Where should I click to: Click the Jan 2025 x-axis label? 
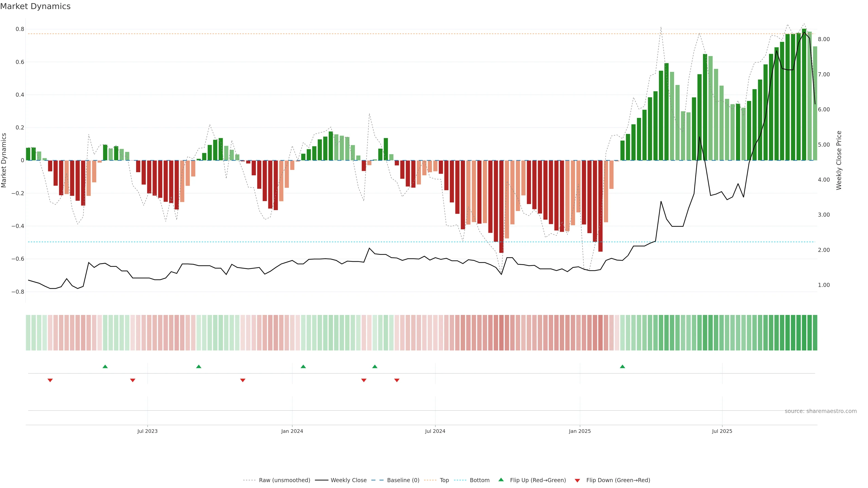click(x=580, y=431)
